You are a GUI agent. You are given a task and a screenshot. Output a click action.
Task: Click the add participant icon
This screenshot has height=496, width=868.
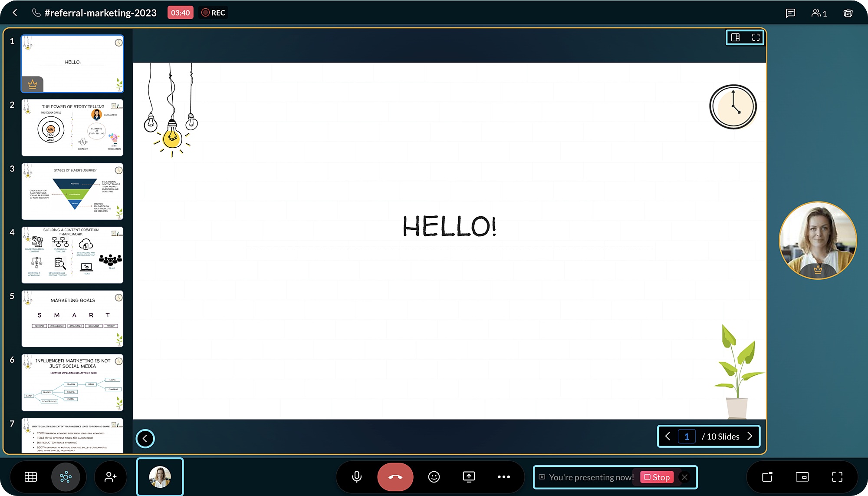click(111, 477)
